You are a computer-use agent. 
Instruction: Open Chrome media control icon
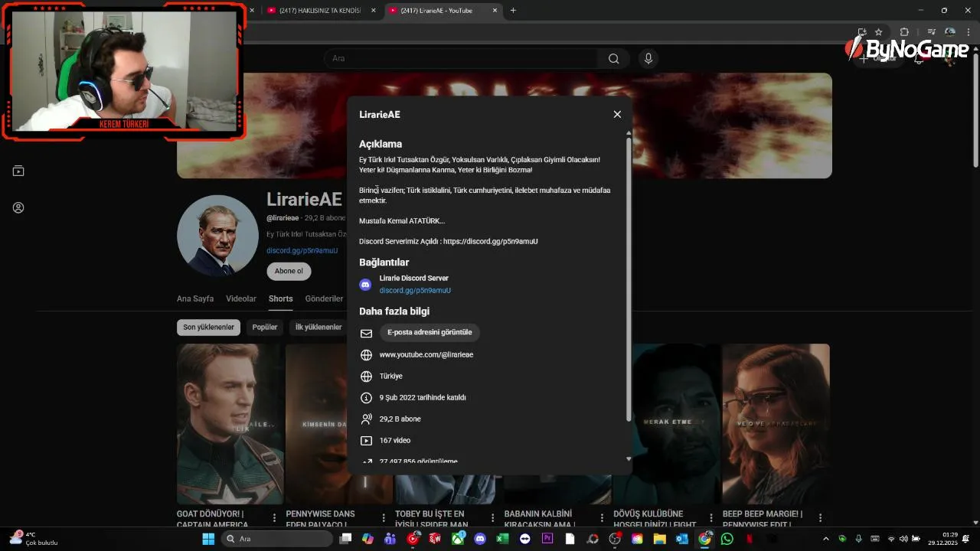[931, 32]
